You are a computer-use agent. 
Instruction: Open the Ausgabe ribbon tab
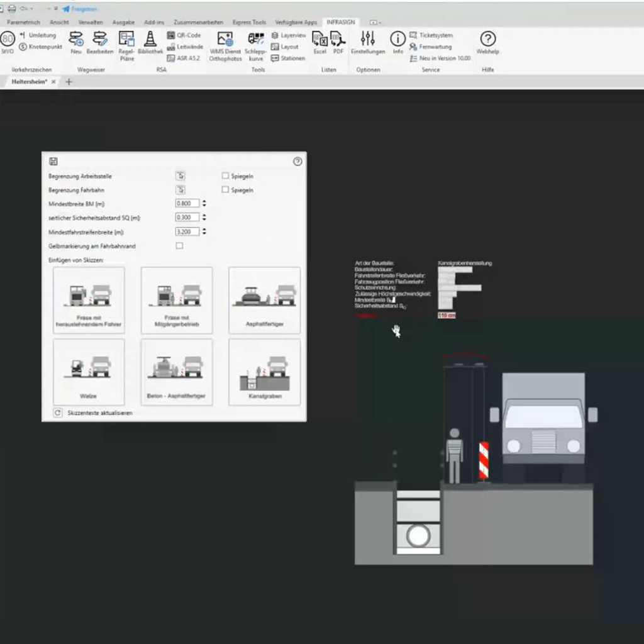tap(123, 22)
